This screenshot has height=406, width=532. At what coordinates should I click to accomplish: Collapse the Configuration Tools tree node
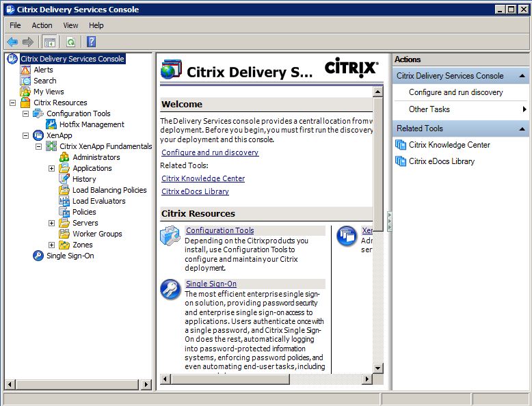26,113
